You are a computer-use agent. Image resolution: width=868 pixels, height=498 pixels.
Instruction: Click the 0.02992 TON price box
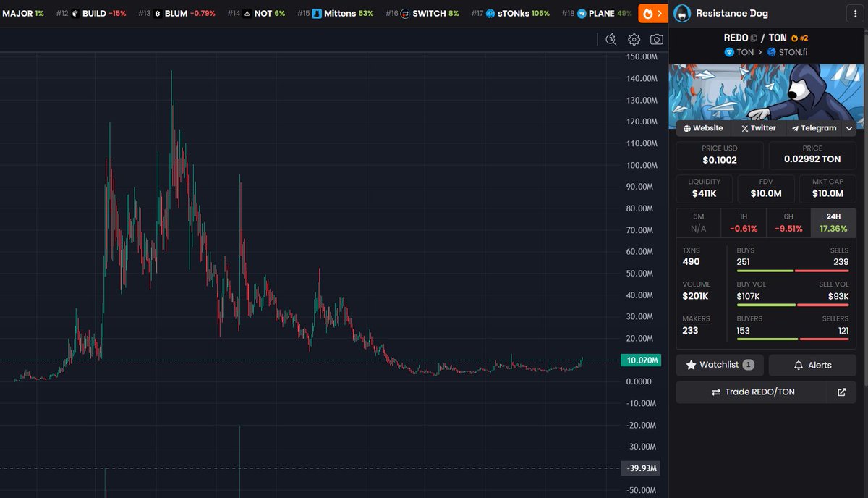pos(812,155)
